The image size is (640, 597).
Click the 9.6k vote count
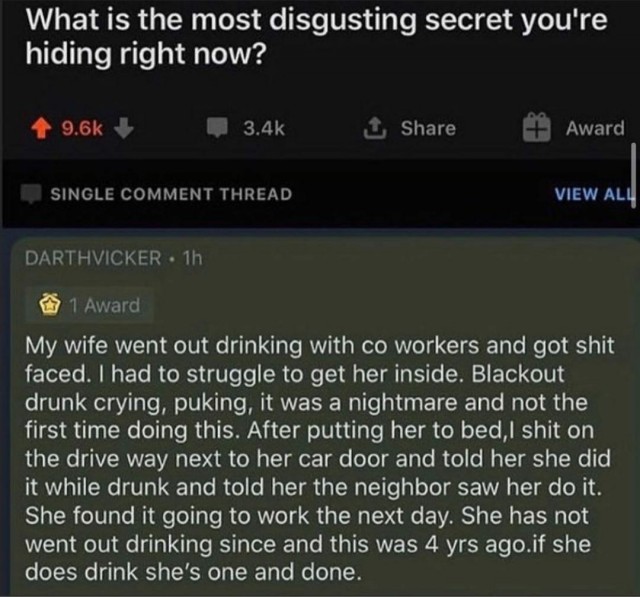tap(82, 128)
